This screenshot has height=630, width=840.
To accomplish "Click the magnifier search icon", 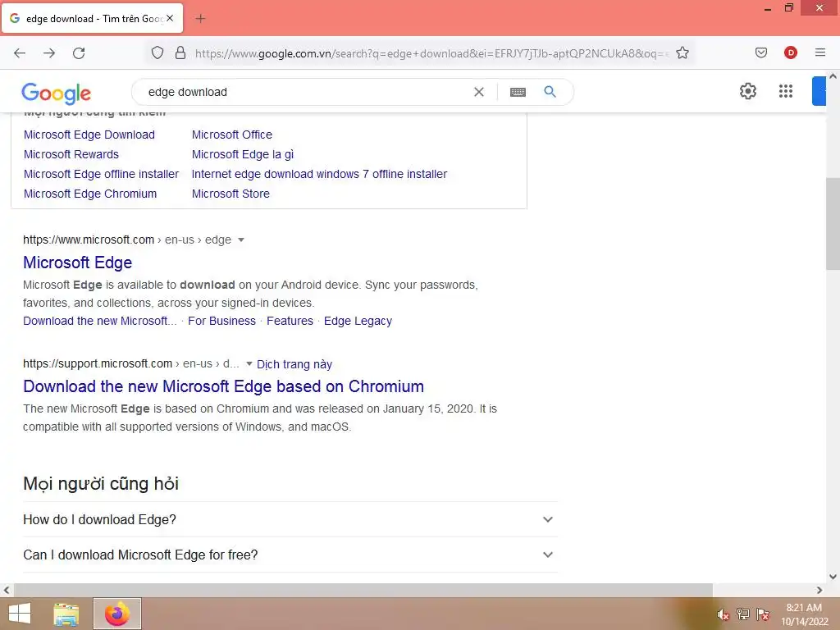I will [550, 92].
